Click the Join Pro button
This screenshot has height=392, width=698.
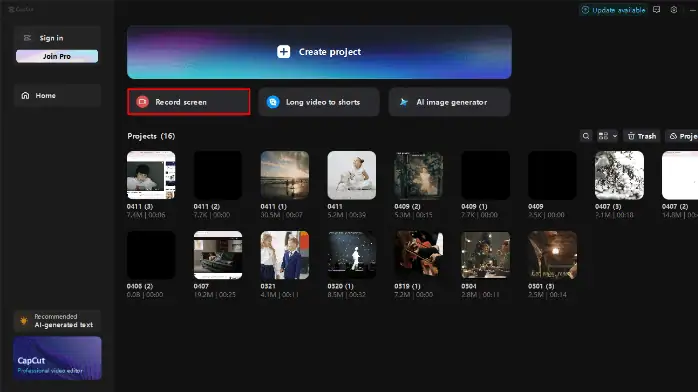57,56
